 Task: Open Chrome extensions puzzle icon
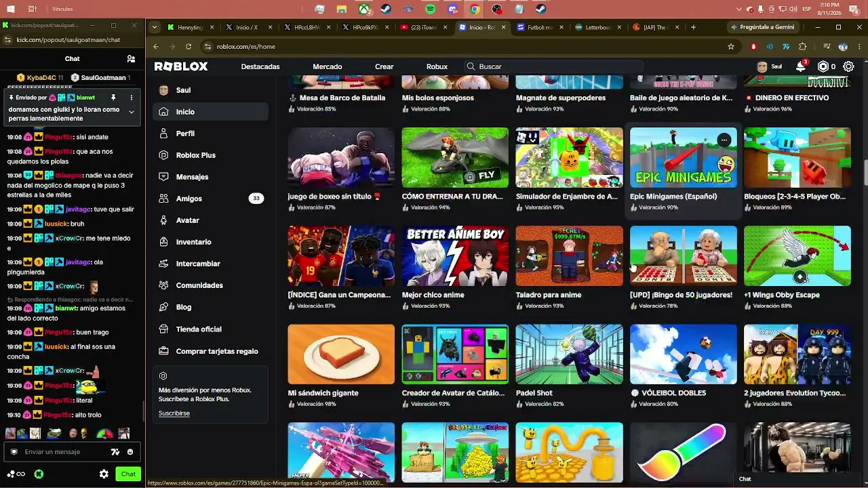pyautogui.click(x=803, y=47)
